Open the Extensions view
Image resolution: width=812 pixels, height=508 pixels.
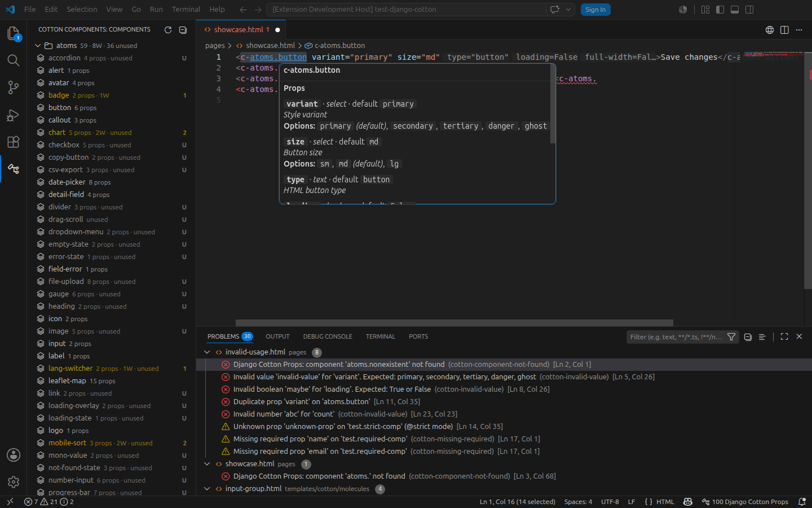[x=13, y=142]
